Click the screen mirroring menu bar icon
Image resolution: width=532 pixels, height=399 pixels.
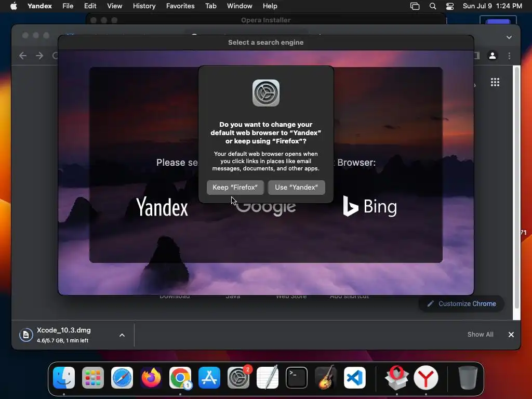pyautogui.click(x=415, y=6)
